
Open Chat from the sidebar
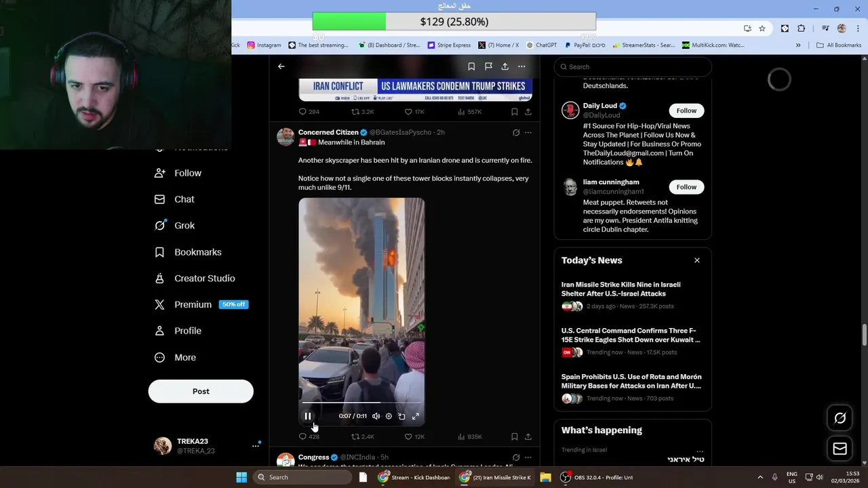pyautogui.click(x=174, y=199)
